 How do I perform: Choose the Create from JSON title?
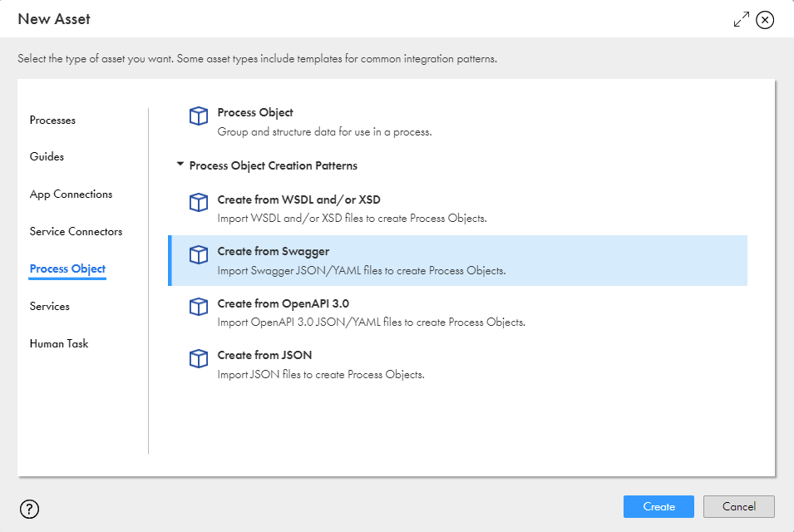click(264, 355)
